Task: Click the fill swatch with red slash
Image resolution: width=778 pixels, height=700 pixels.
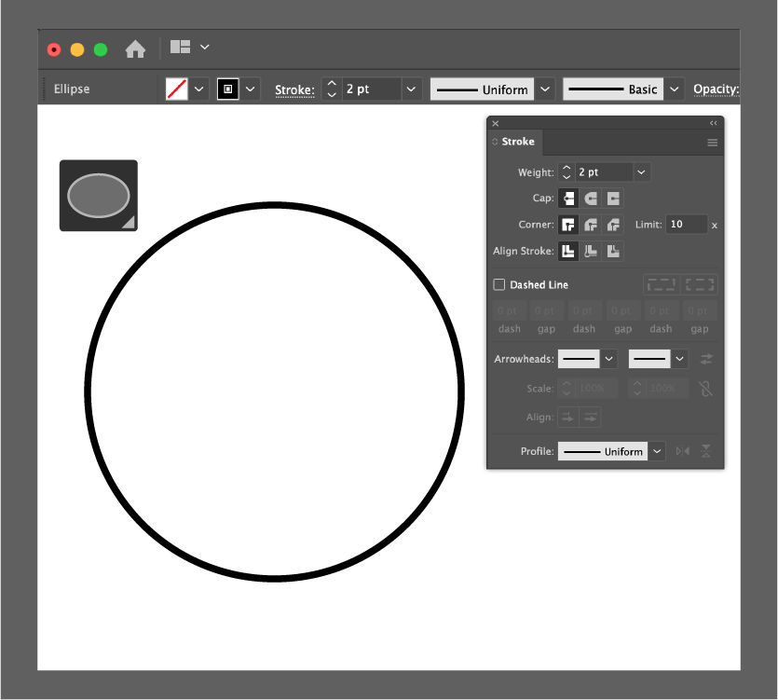Action: click(177, 89)
